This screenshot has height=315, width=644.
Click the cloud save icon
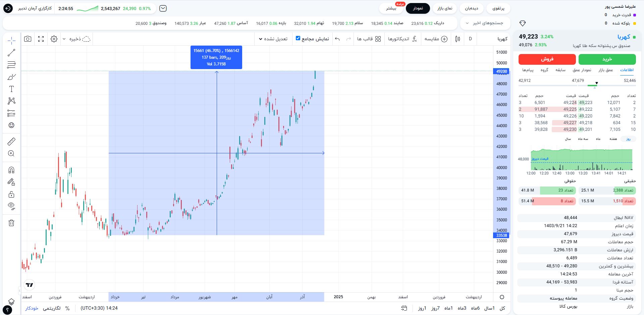[x=86, y=39]
